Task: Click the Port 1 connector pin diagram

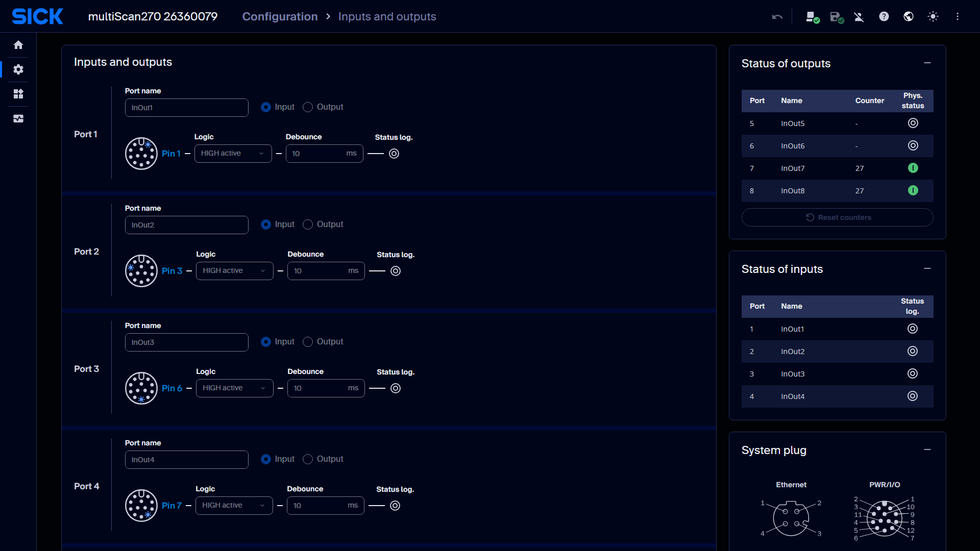Action: 141,154
